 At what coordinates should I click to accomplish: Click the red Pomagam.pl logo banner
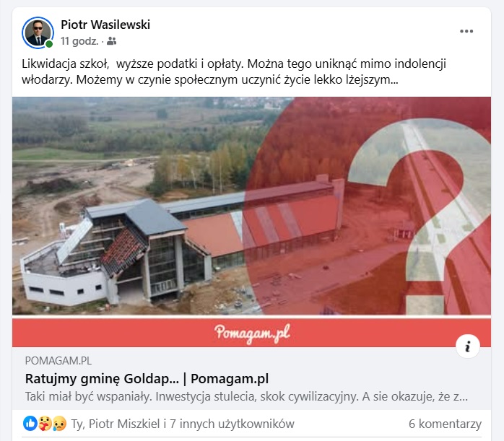251,333
